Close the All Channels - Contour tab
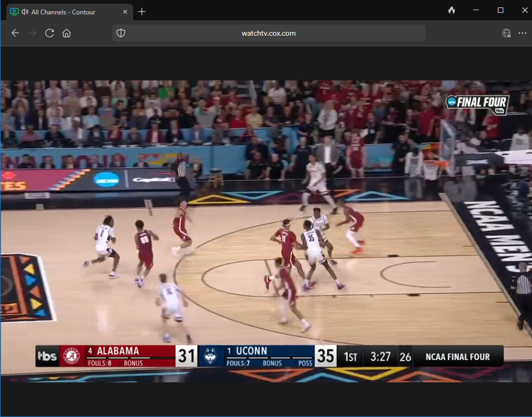The height and width of the screenshot is (417, 532). (125, 12)
